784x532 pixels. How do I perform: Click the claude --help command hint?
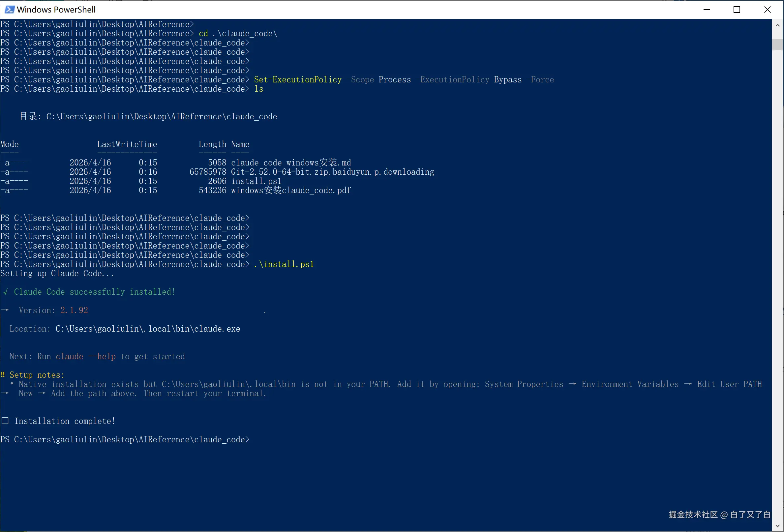(x=86, y=357)
